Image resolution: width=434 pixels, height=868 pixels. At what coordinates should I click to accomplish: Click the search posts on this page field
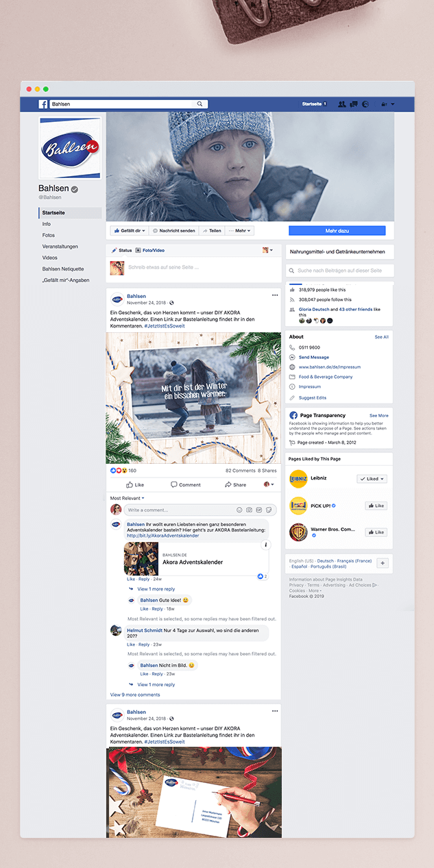point(339,271)
